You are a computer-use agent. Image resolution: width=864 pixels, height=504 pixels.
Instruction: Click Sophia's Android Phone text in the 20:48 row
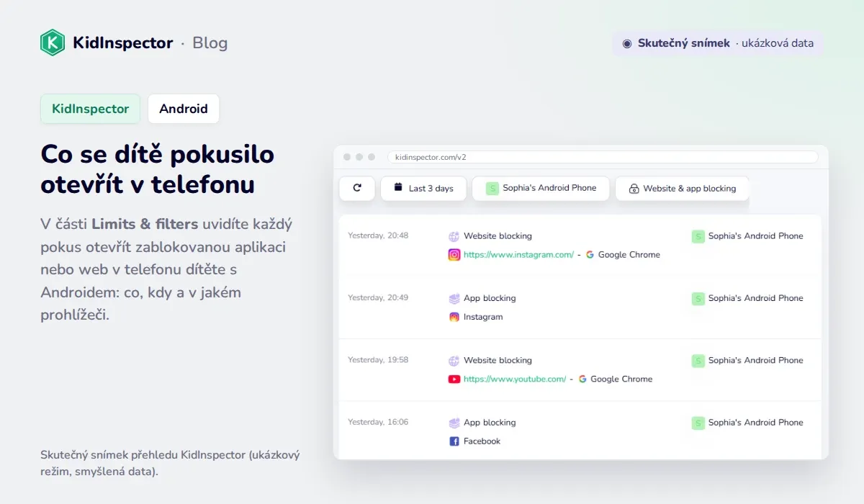[755, 235]
